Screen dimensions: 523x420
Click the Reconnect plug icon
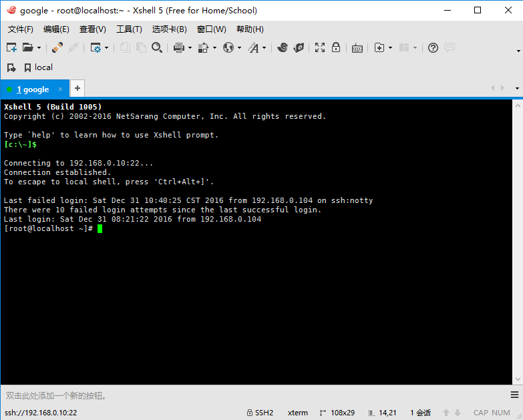[57, 47]
